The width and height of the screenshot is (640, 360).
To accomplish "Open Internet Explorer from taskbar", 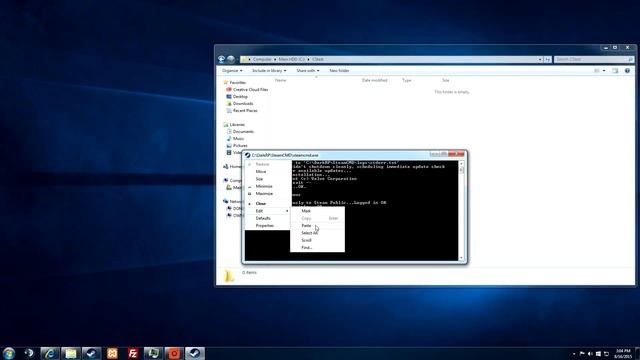I will 50,353.
